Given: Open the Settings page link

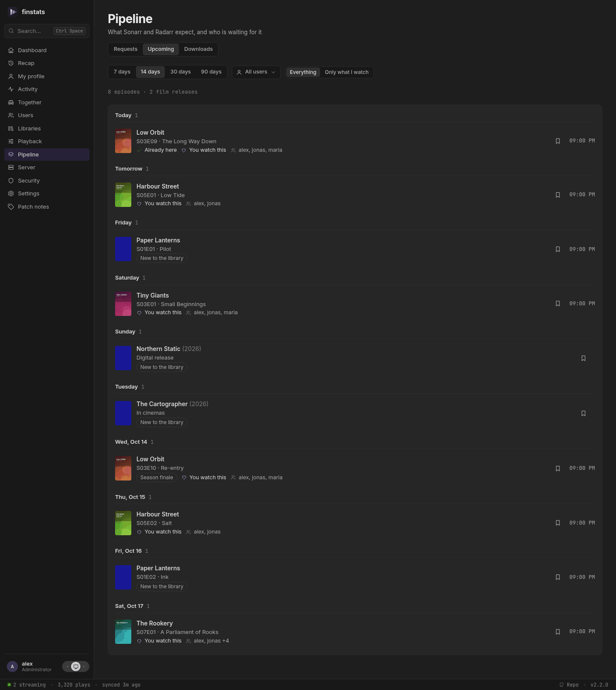Looking at the screenshot, I should pyautogui.click(x=47, y=194).
